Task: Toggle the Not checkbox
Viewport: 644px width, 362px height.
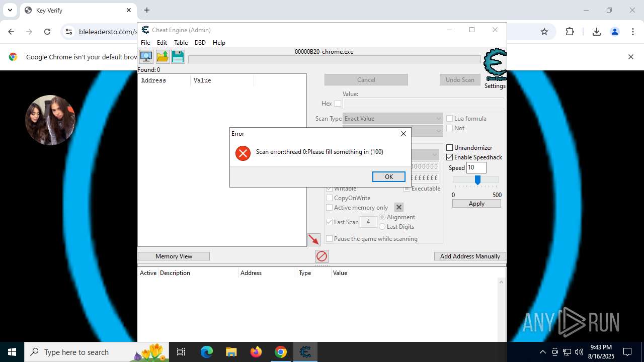Action: click(x=450, y=128)
